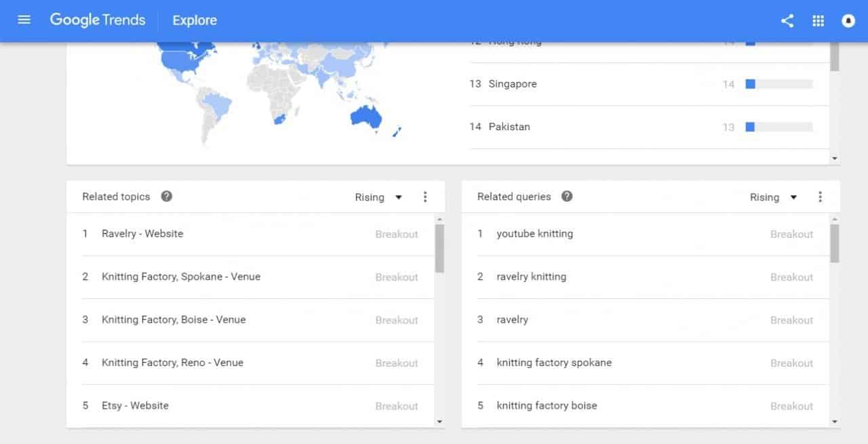Open the Related topics Rising dropdown
868x444 pixels.
click(378, 197)
